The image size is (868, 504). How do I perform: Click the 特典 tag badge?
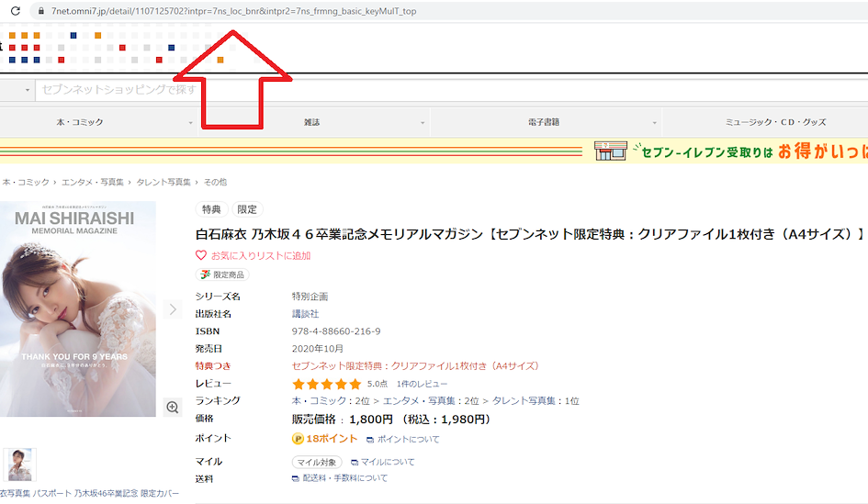pyautogui.click(x=211, y=209)
